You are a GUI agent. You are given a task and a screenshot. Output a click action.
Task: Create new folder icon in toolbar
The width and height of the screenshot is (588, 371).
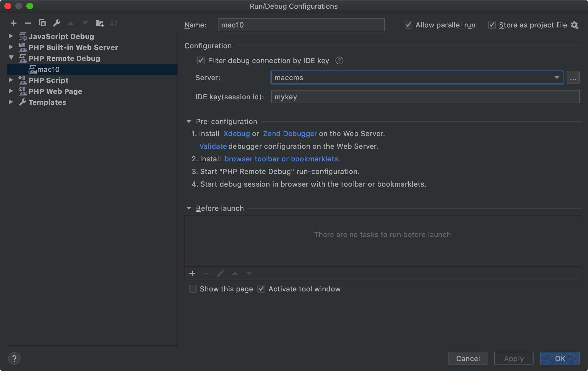[99, 23]
